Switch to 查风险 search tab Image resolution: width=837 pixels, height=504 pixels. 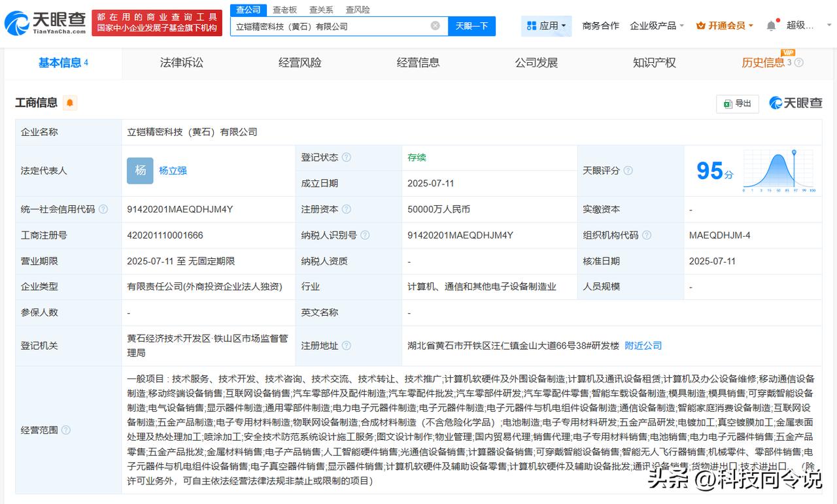point(358,9)
